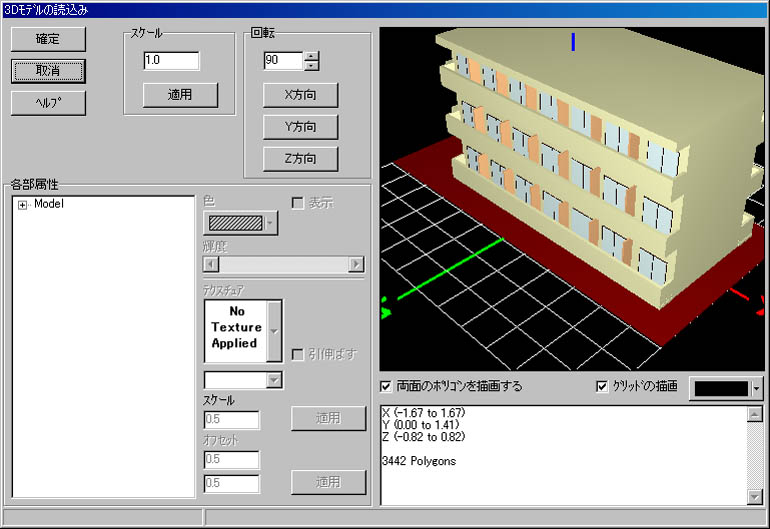Rotate model in Y方向
The image size is (770, 529).
(x=300, y=127)
